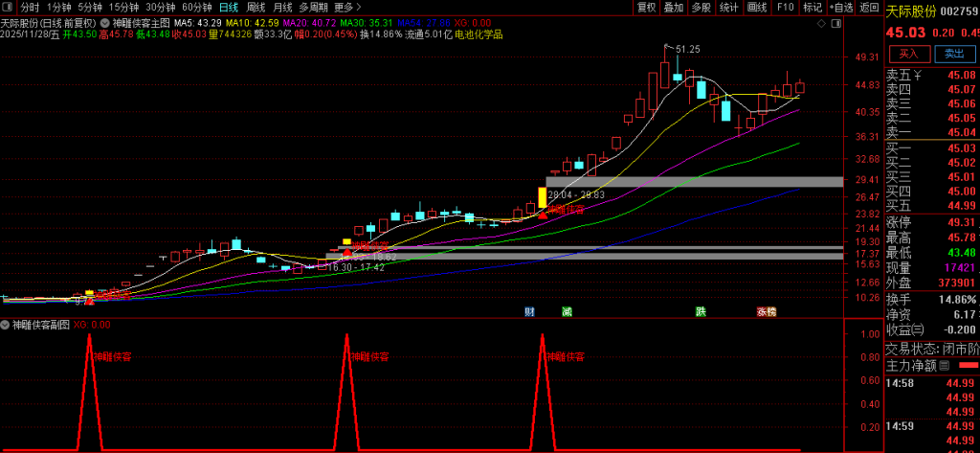Toggle 复权 price adjustment in toolbar
This screenshot has width=980, height=453.
pos(647,7)
